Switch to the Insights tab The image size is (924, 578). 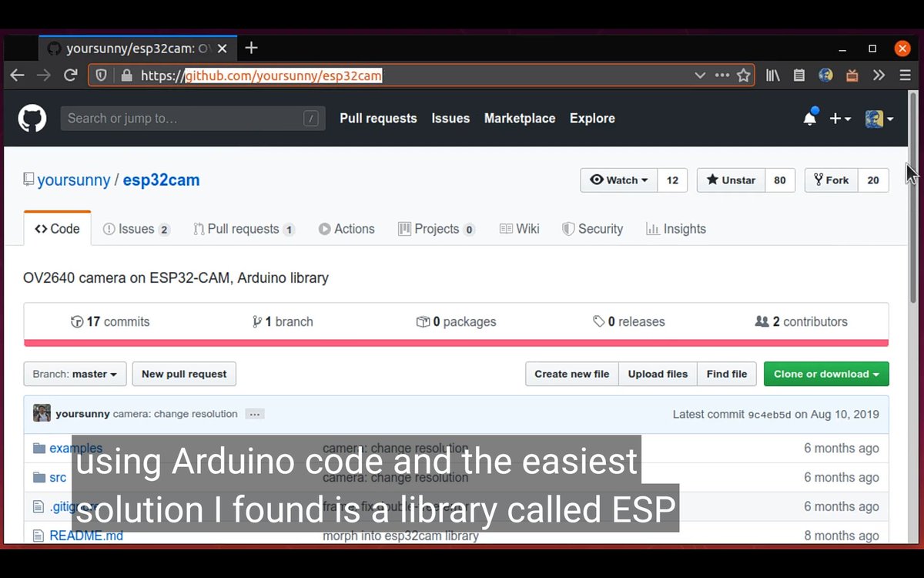[x=676, y=229]
